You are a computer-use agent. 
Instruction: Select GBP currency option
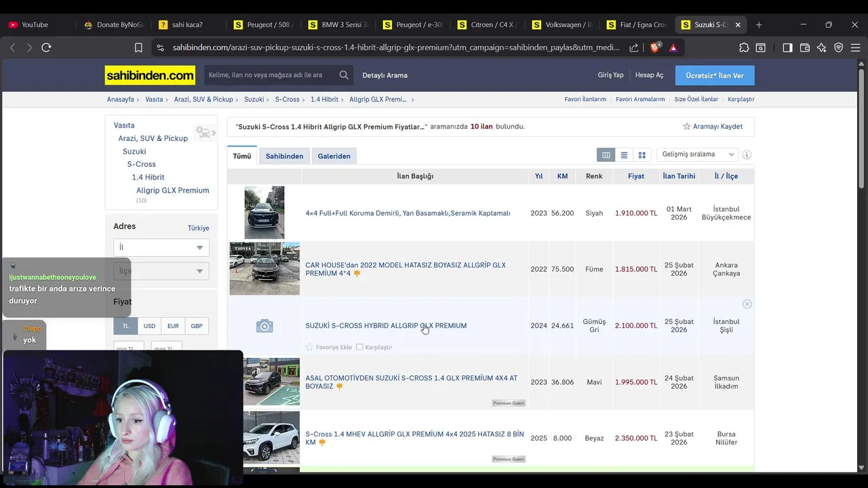point(197,326)
